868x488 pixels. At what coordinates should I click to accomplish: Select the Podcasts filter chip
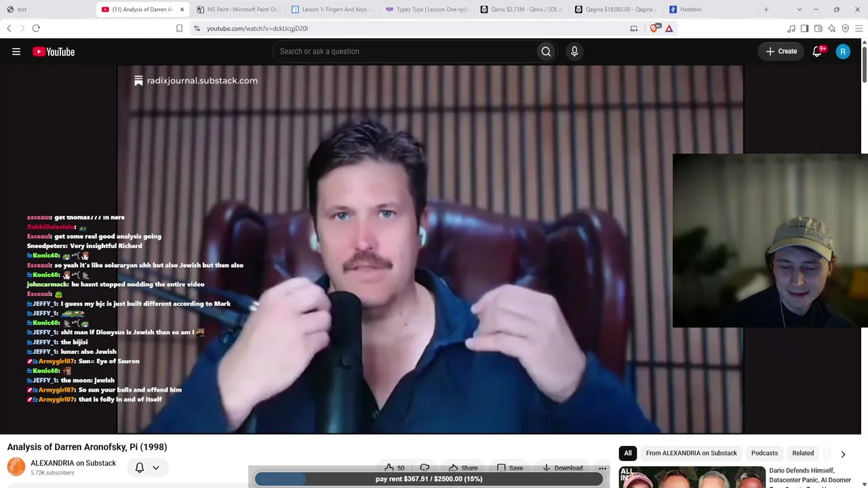(x=764, y=453)
